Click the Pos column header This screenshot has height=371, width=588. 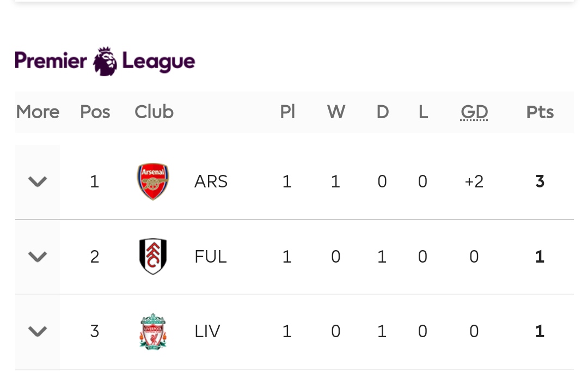pyautogui.click(x=95, y=112)
